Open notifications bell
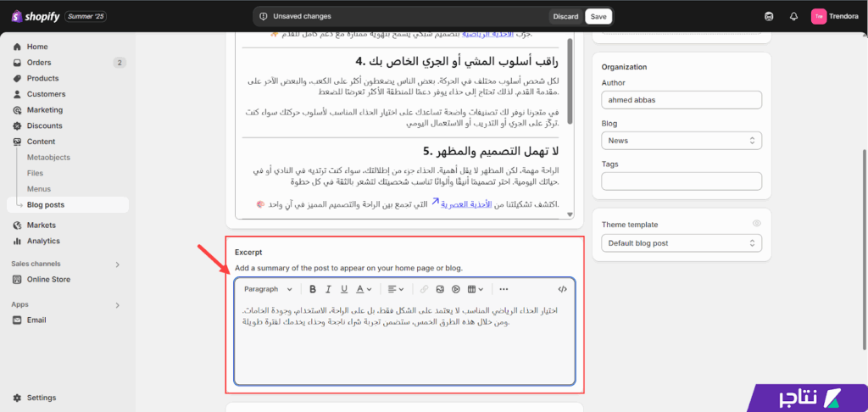868x412 pixels. point(793,17)
